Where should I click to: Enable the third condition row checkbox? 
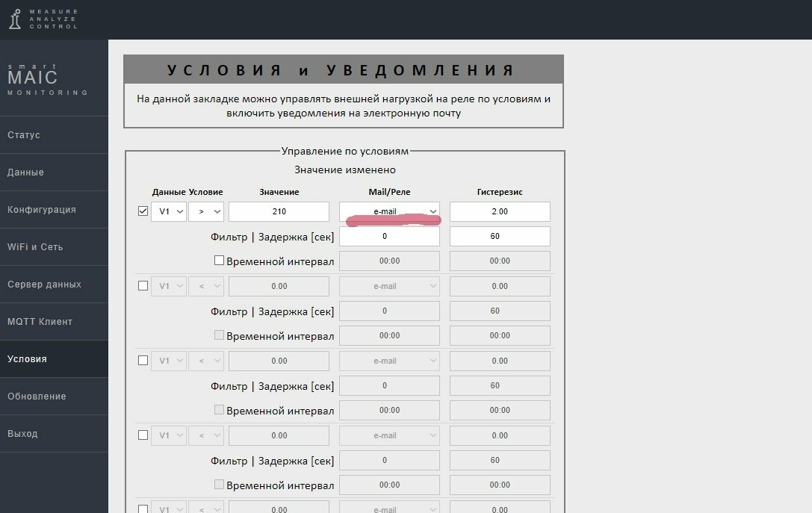click(x=143, y=360)
